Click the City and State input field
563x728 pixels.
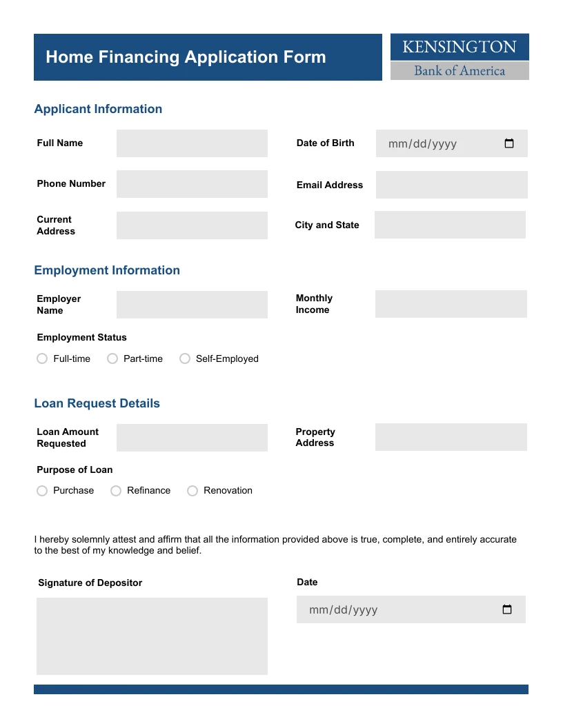pos(450,224)
